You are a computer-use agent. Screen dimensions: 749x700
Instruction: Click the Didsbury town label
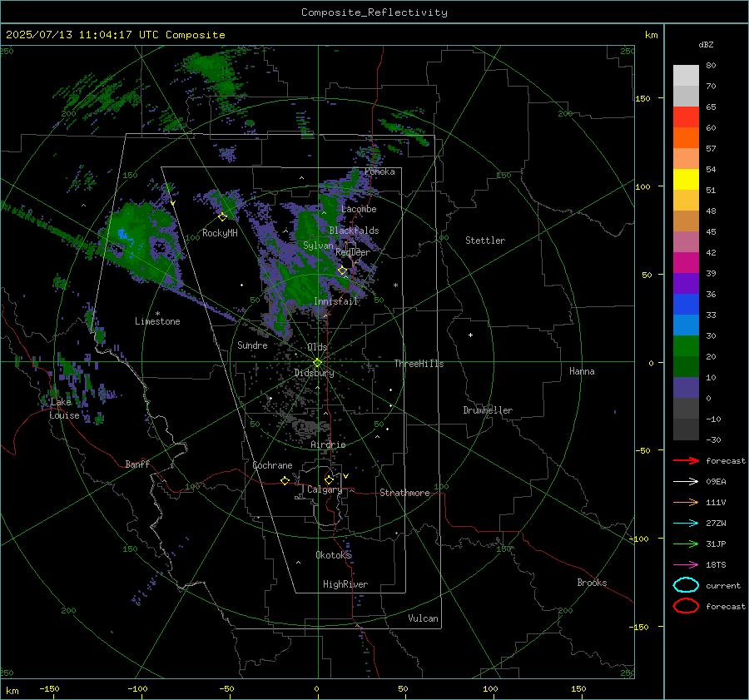coord(314,373)
